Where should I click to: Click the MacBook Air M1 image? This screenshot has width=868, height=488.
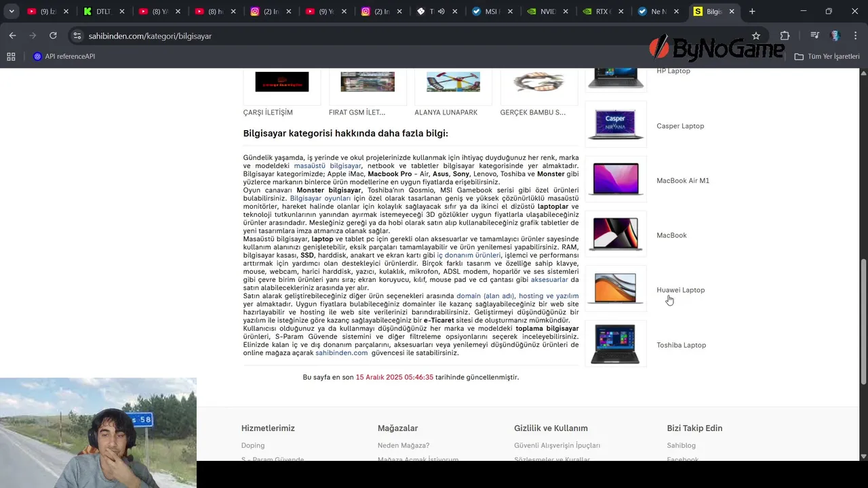tap(616, 179)
